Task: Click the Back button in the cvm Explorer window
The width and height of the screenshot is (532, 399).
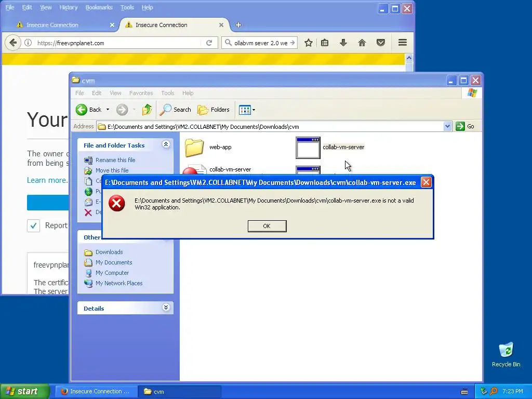Action: point(89,110)
